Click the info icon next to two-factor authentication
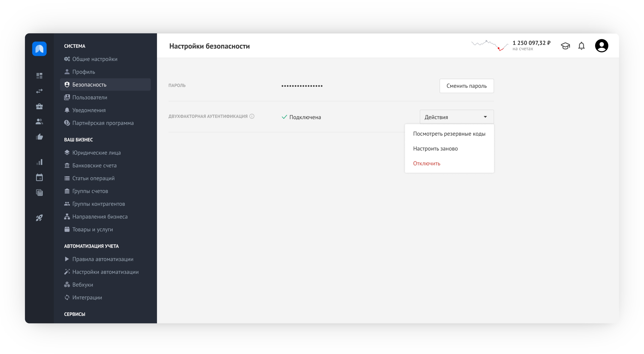 [252, 116]
